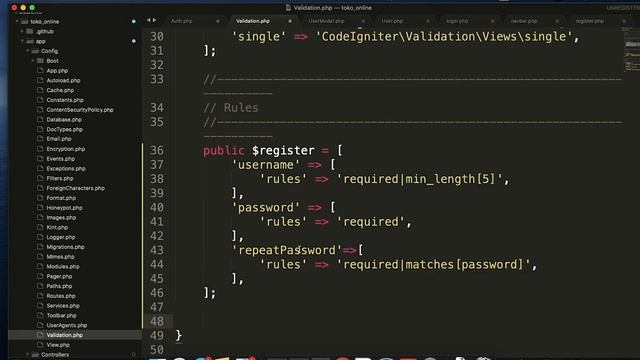Click the next-tab right arrow
The image size is (640, 360).
click(154, 20)
